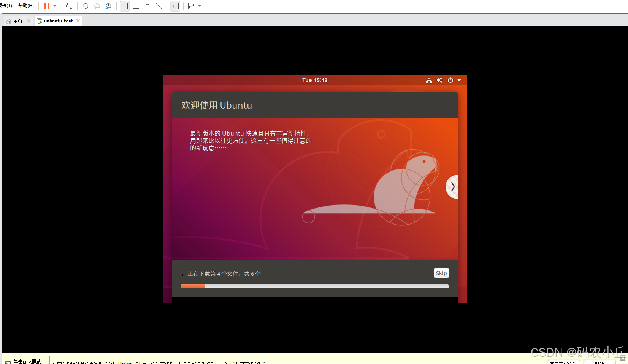Viewport: 628px width, 364px height.
Task: Switch to the 主页 tab
Action: tap(18, 21)
